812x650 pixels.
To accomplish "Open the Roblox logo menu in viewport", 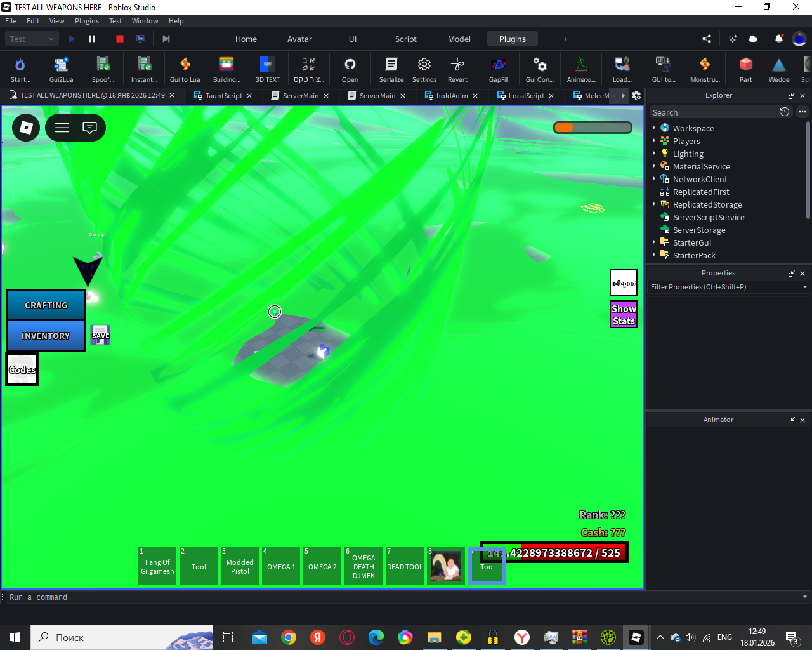I will pyautogui.click(x=26, y=128).
